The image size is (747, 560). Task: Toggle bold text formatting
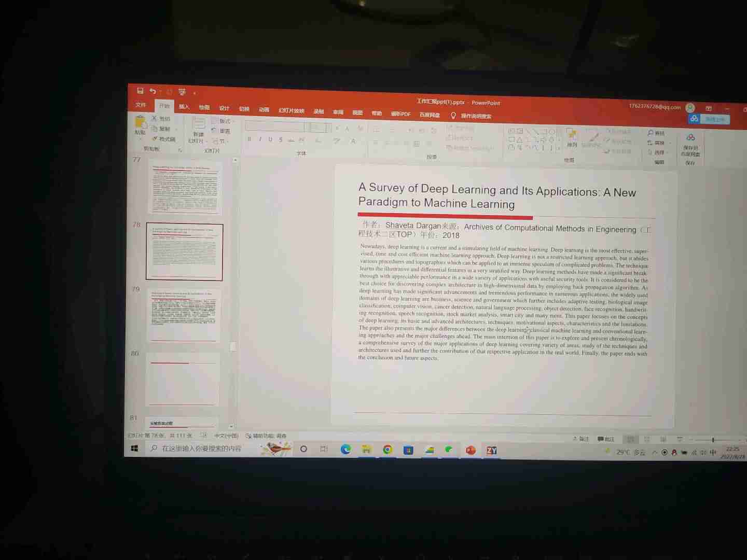click(x=250, y=139)
